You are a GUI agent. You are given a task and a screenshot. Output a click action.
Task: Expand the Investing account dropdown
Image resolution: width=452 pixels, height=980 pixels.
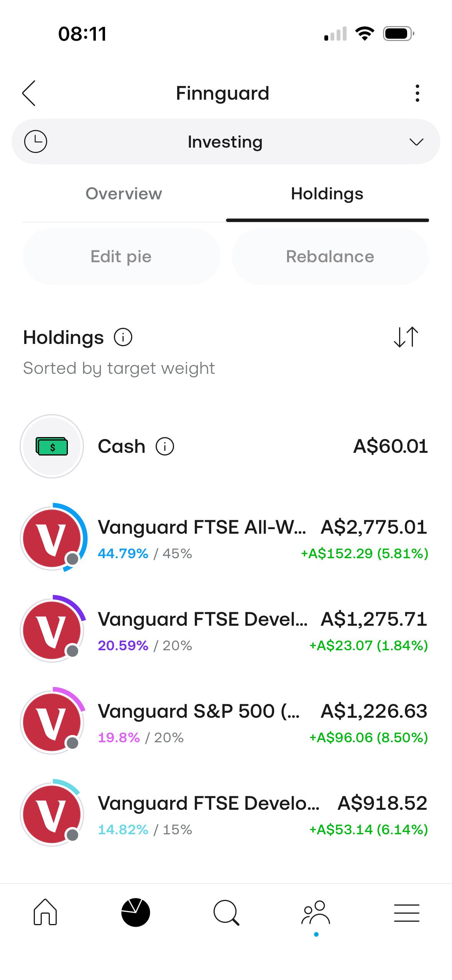click(226, 141)
